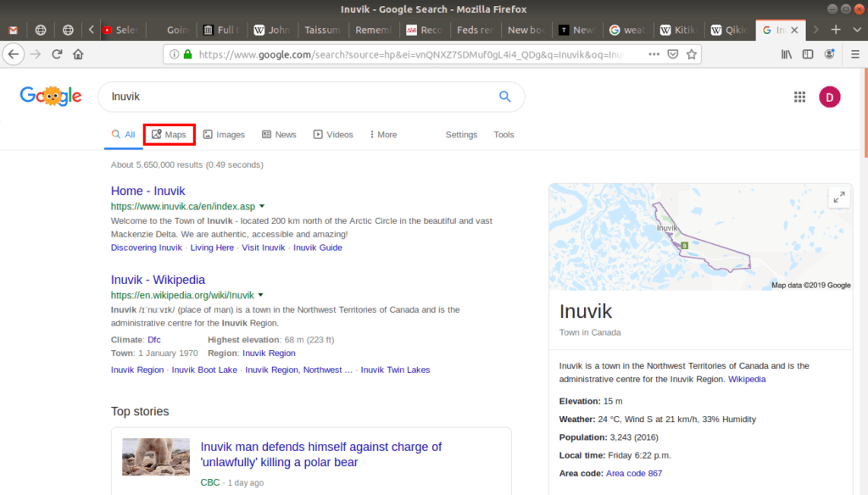Image resolution: width=868 pixels, height=495 pixels.
Task: Bookmark this page with the star icon
Action: (692, 54)
